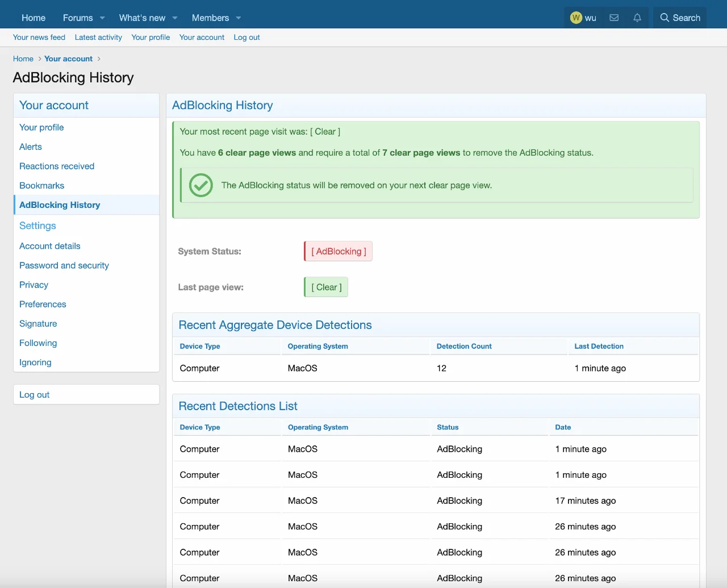Click the green checkmark circle icon
727x588 pixels.
pyautogui.click(x=200, y=185)
